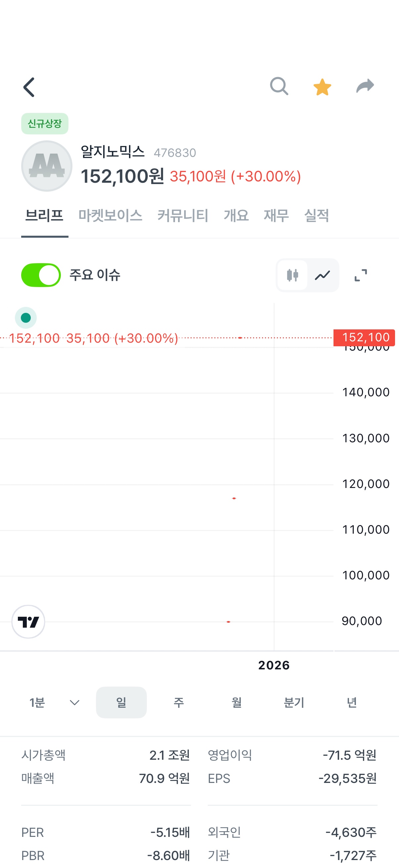Screen dimensions: 399x868
Task: Turn off the 주요 이슈 toggle
Action: (x=41, y=275)
